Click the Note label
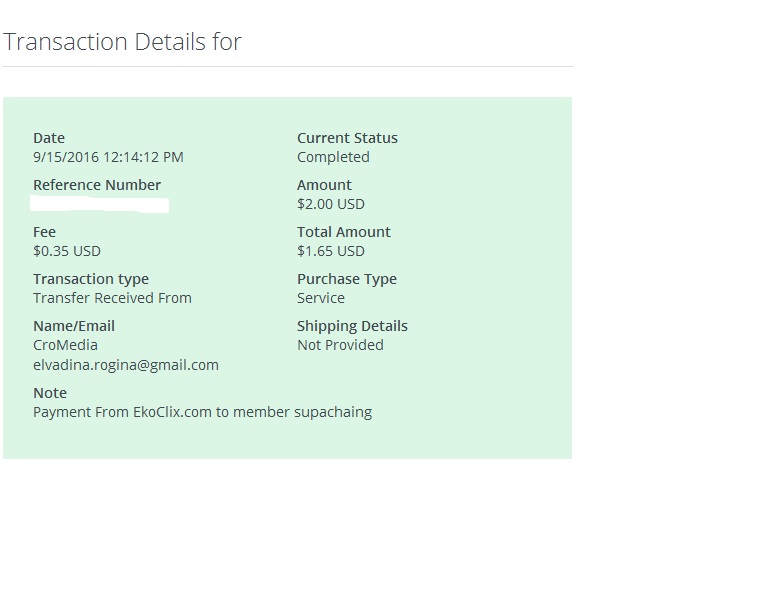 click(x=50, y=393)
